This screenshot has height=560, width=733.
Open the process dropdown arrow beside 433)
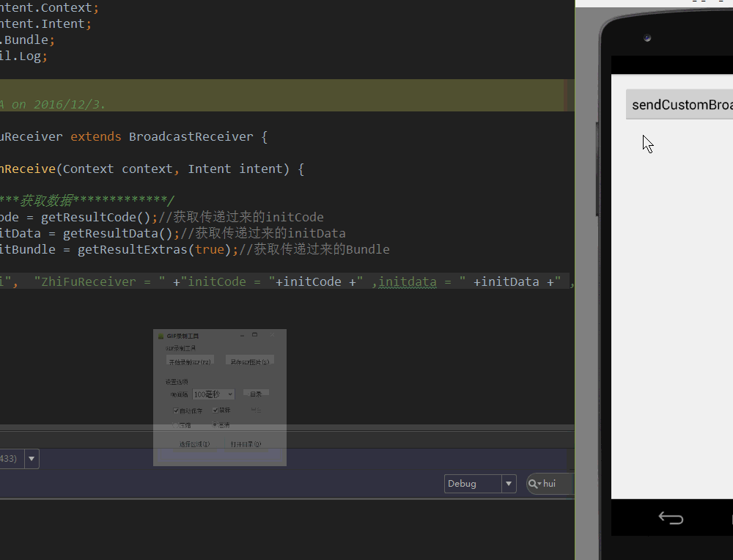(x=32, y=459)
